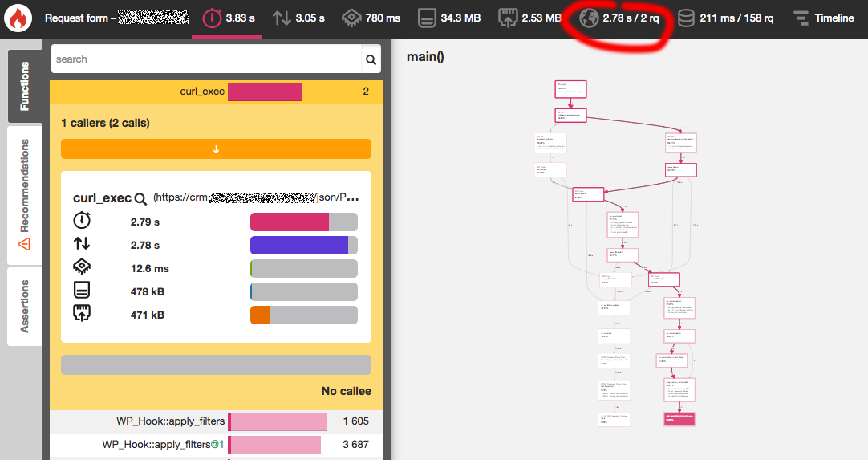Click the pink bar in curl_exec header row
Image resolution: width=868 pixels, height=460 pixels.
tap(265, 92)
